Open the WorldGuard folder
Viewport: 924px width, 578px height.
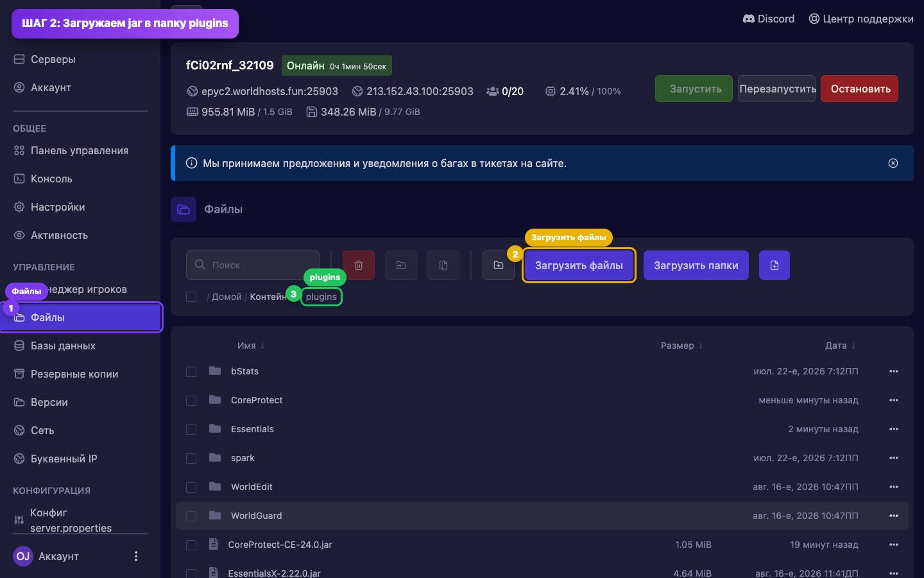click(x=256, y=516)
